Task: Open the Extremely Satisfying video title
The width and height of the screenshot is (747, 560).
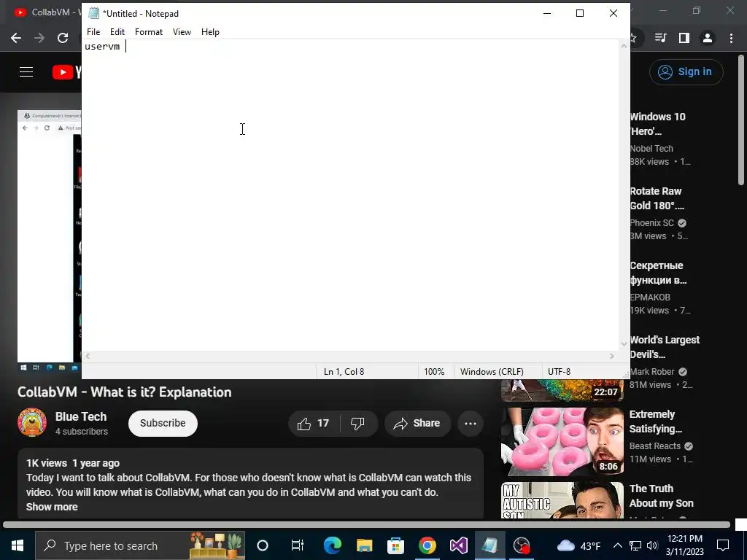Action: coord(656,421)
